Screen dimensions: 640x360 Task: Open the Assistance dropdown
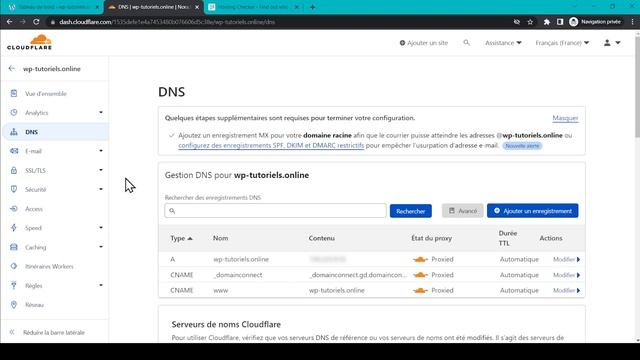point(503,42)
